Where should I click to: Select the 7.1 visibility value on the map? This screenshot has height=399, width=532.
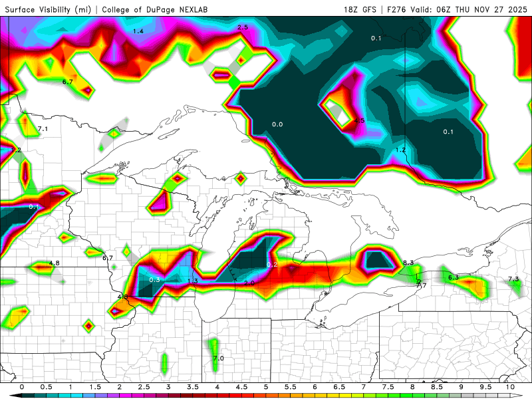(43, 129)
